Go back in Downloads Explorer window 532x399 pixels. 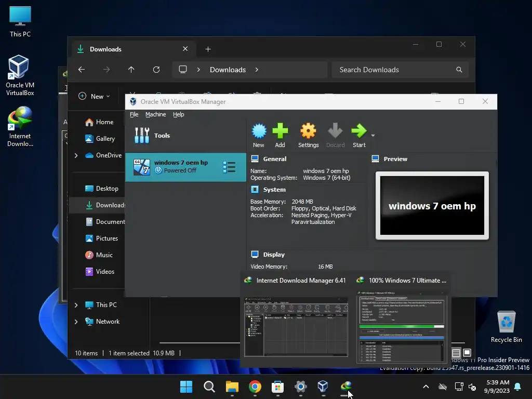tap(82, 70)
